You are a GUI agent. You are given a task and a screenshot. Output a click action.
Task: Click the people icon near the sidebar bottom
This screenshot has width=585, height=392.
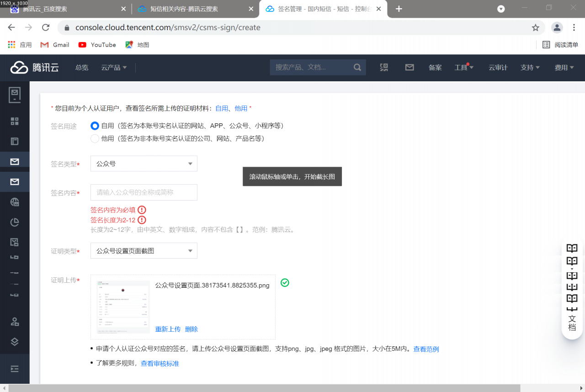click(14, 321)
